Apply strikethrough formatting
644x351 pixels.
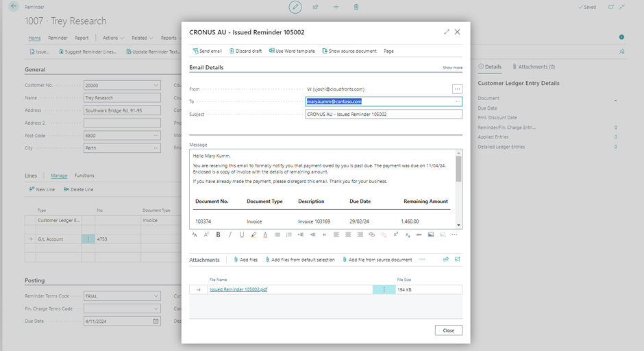[419, 234]
